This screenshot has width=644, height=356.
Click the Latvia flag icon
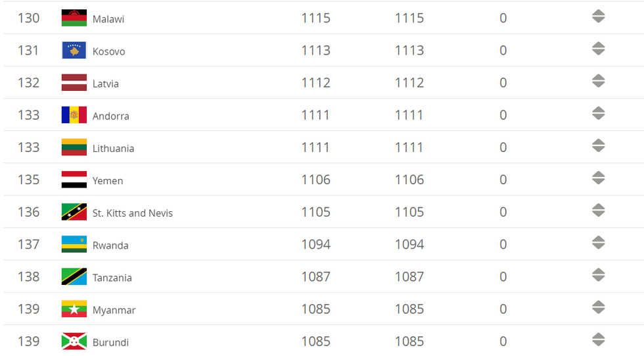tap(74, 82)
